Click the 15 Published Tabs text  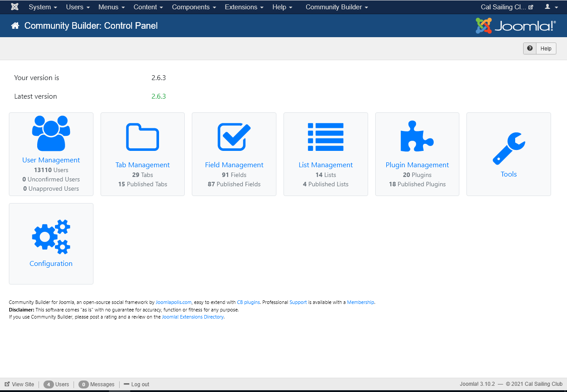click(x=143, y=184)
